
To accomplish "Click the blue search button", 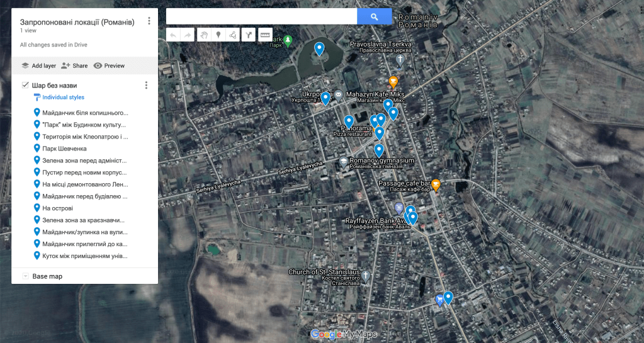I will tap(374, 17).
